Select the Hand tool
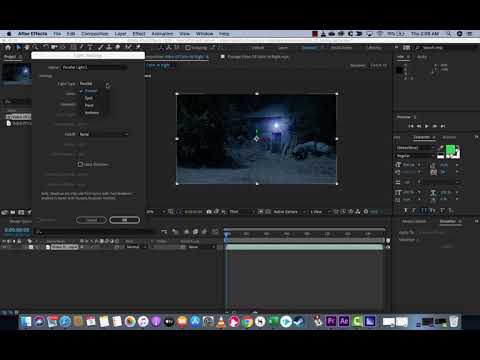 pos(27,47)
